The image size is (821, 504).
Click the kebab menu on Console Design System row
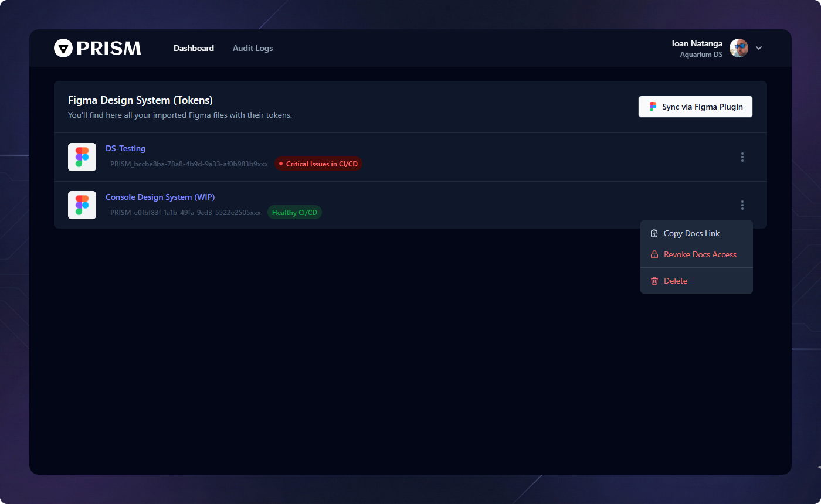pyautogui.click(x=742, y=205)
